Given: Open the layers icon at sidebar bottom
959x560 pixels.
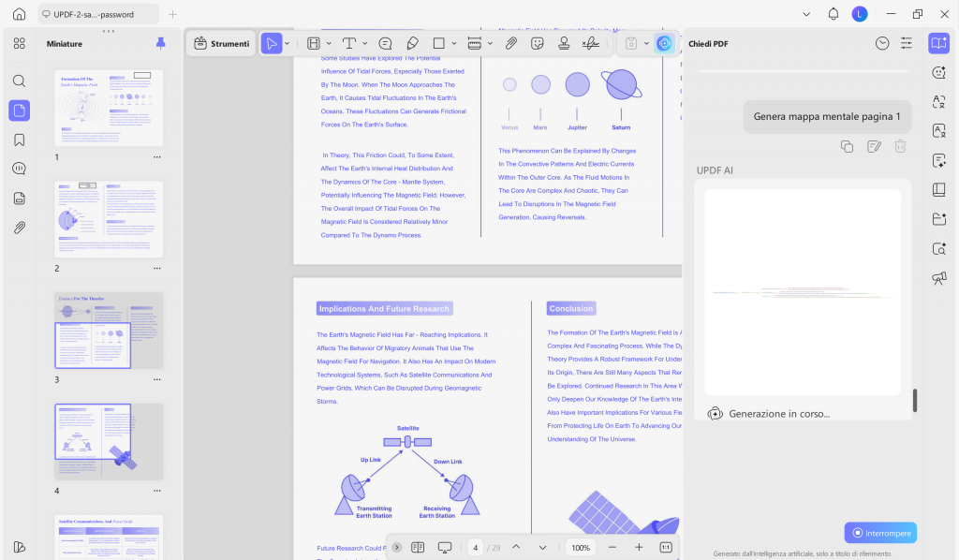Looking at the screenshot, I should 20,547.
